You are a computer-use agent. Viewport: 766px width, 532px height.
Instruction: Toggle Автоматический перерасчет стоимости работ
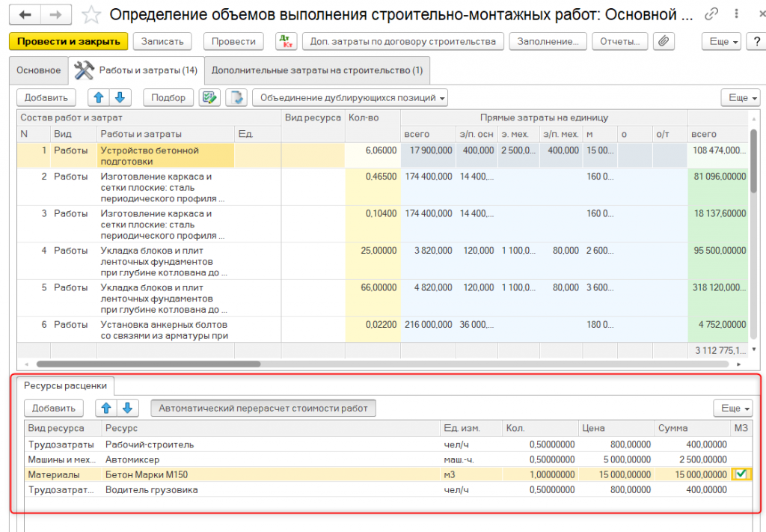(263, 408)
